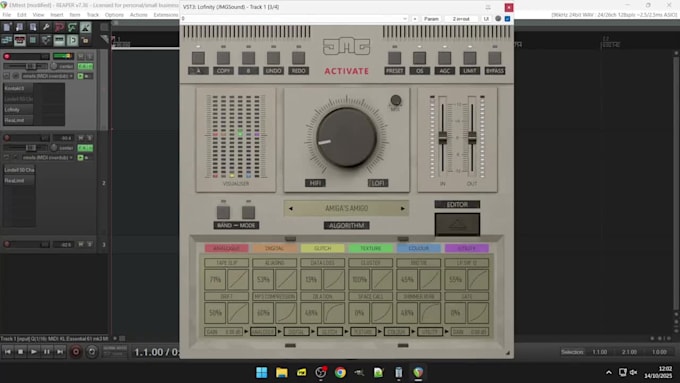Select the previous algorithm using the left arrow

(x=291, y=209)
